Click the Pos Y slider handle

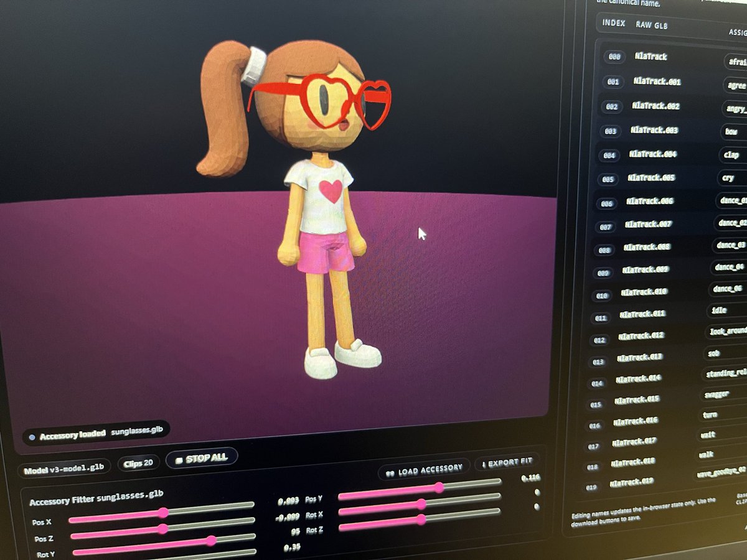439,487
